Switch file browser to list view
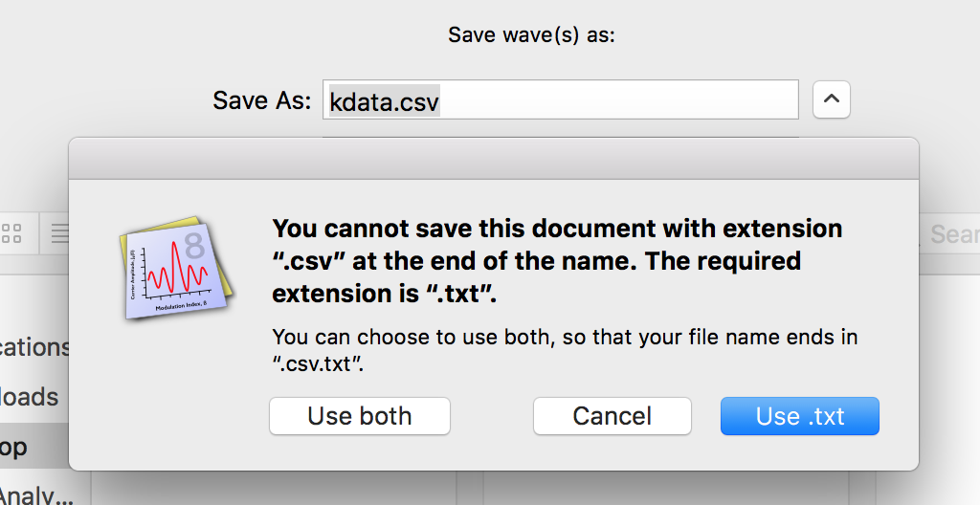Viewport: 980px width, 505px height. [56, 233]
